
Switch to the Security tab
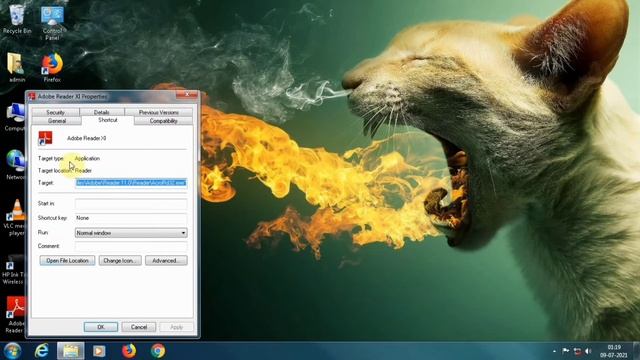coord(56,112)
